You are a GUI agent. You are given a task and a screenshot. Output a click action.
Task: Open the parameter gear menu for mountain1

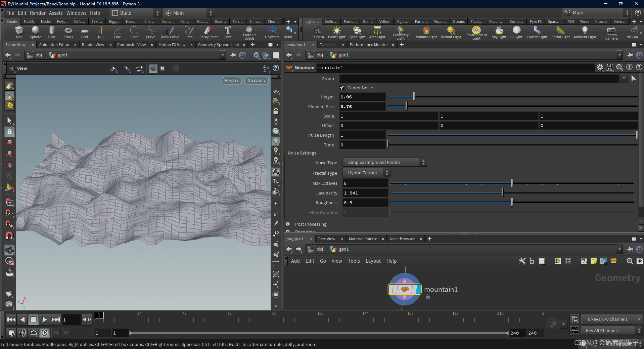pyautogui.click(x=600, y=68)
